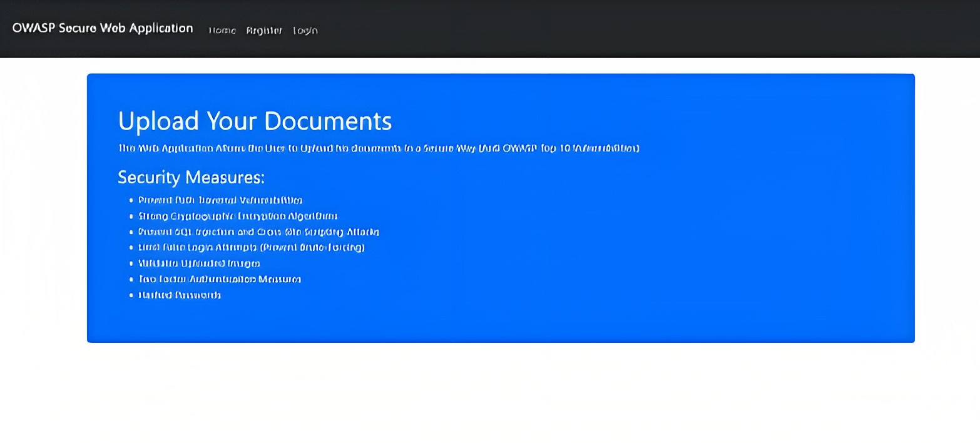Go to the Home page in navbar

(x=222, y=30)
